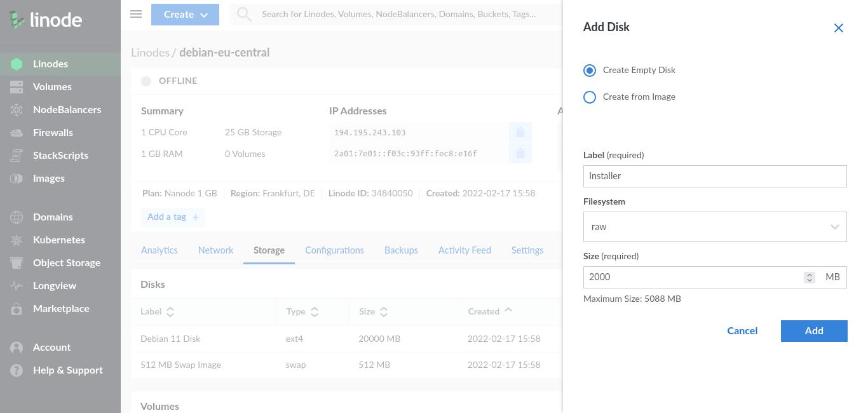The image size is (868, 413).
Task: Click the Firewalls sidebar icon
Action: pos(17,133)
